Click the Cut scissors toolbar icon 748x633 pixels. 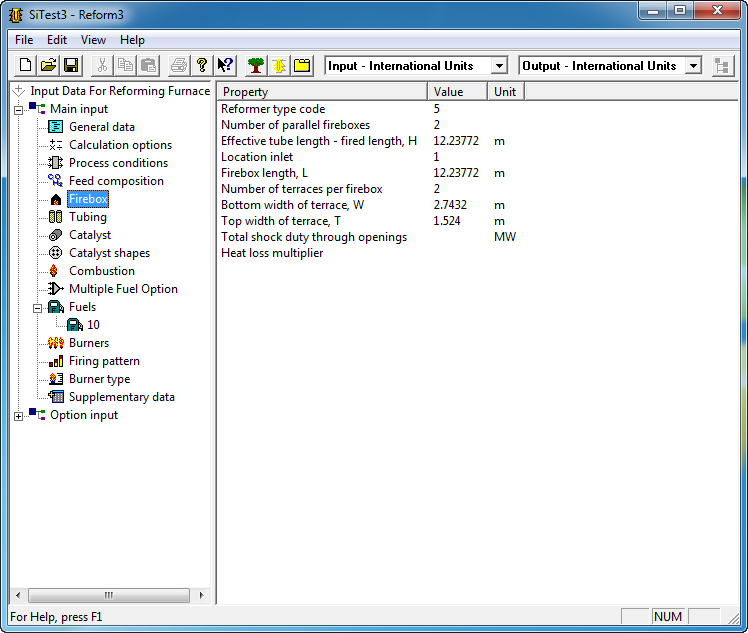click(x=102, y=65)
